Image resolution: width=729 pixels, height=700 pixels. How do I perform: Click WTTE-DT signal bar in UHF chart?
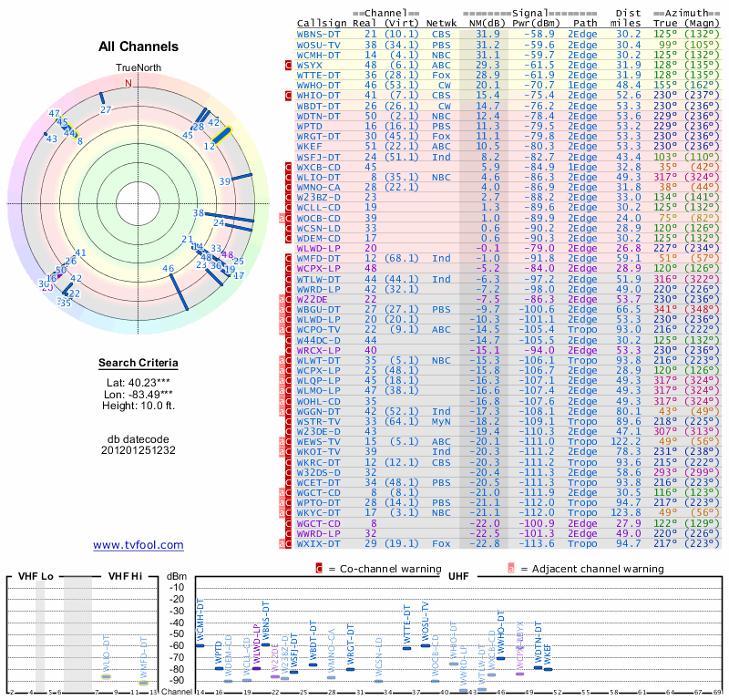point(406,648)
